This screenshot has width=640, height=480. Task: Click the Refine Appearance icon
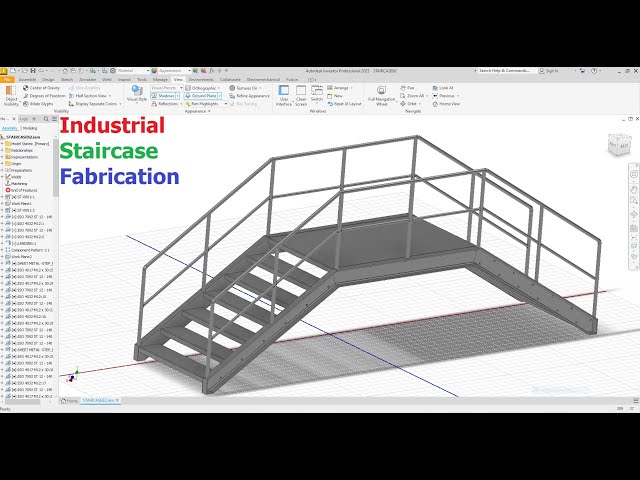[x=232, y=96]
